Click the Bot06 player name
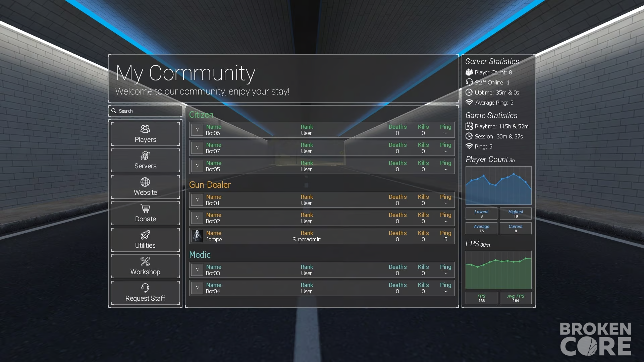 213,133
